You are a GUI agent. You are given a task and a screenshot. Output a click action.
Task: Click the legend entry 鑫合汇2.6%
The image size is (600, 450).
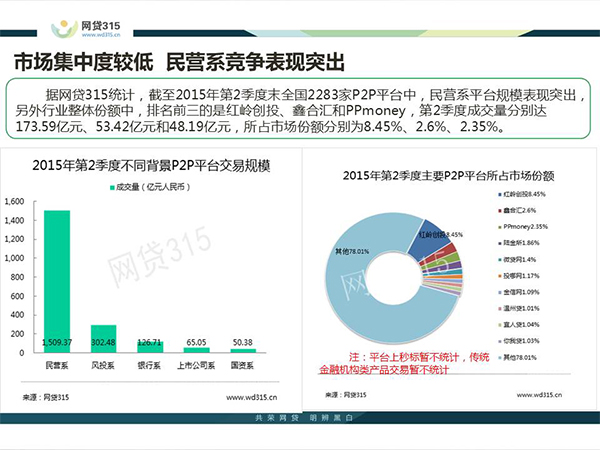(517, 210)
